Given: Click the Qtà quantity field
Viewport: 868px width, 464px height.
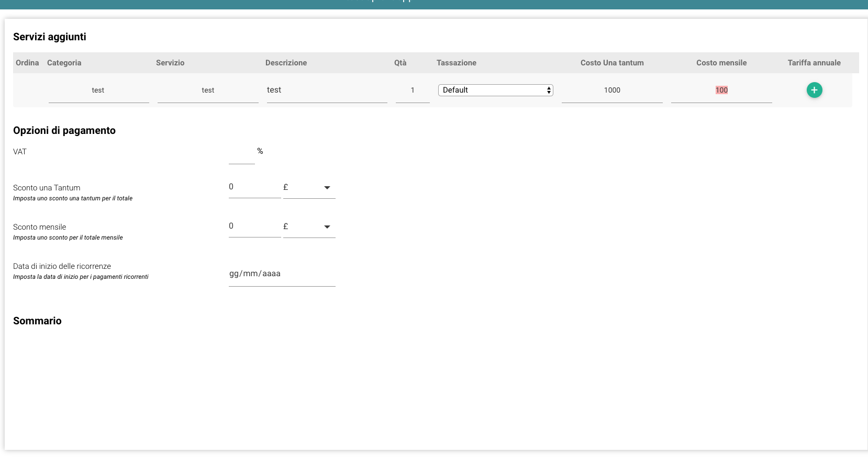Looking at the screenshot, I should 413,90.
